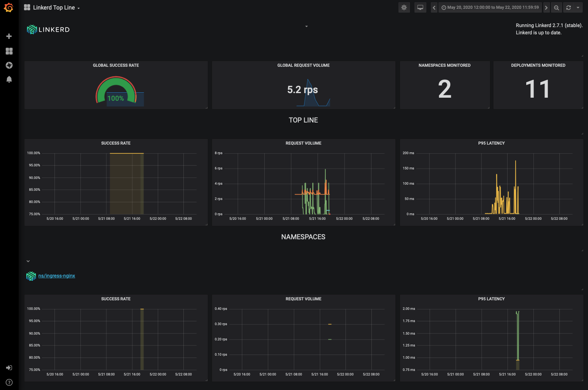Click the TOP LINE row heading
This screenshot has height=390, width=588.
coord(304,120)
